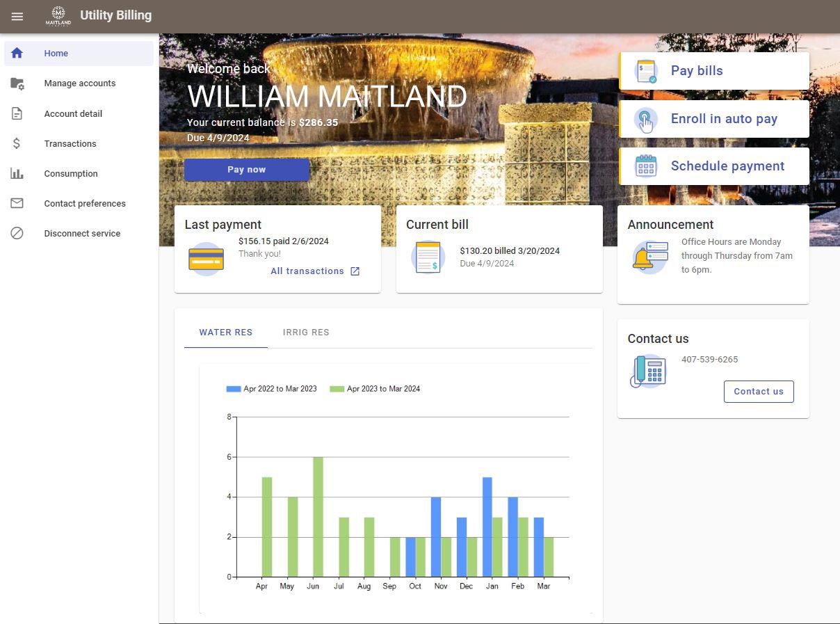Open Consumption via the bar chart icon
The width and height of the screenshot is (840, 624).
point(17,173)
